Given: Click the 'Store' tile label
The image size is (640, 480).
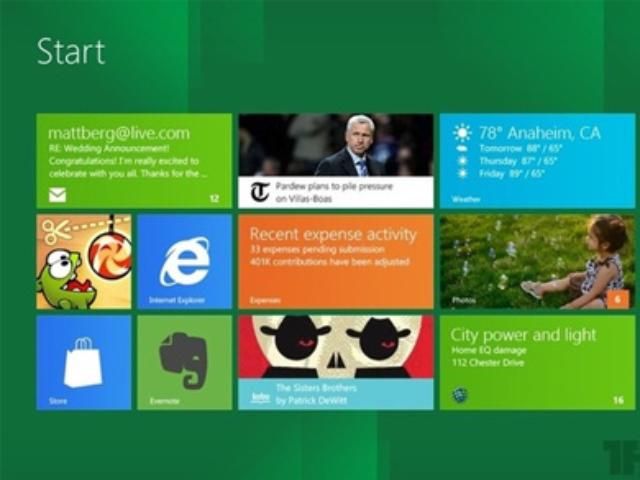Looking at the screenshot, I should coord(58,401).
